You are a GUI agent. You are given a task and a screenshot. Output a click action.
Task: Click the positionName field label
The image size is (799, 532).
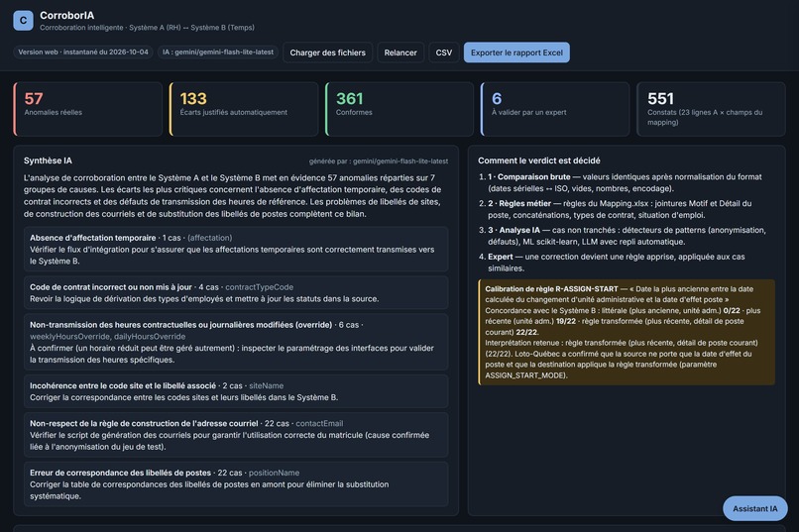click(x=275, y=473)
